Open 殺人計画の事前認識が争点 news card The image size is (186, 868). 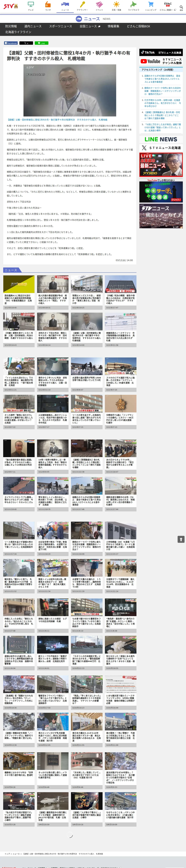53,293
